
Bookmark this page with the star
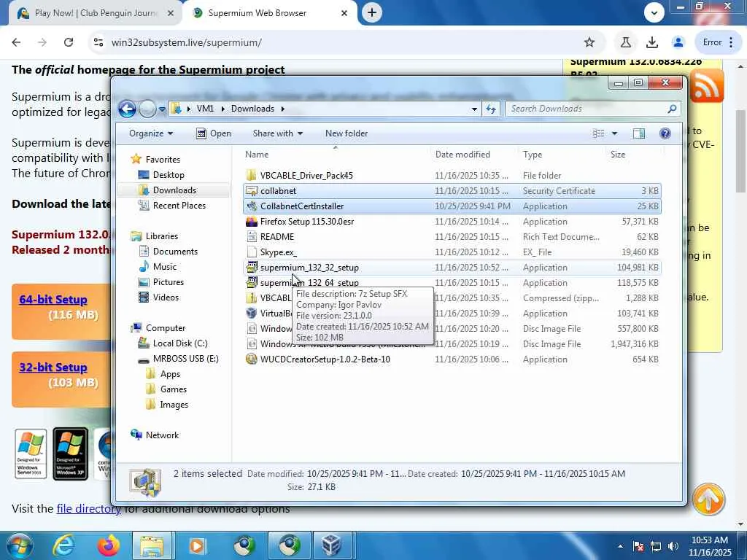click(589, 42)
